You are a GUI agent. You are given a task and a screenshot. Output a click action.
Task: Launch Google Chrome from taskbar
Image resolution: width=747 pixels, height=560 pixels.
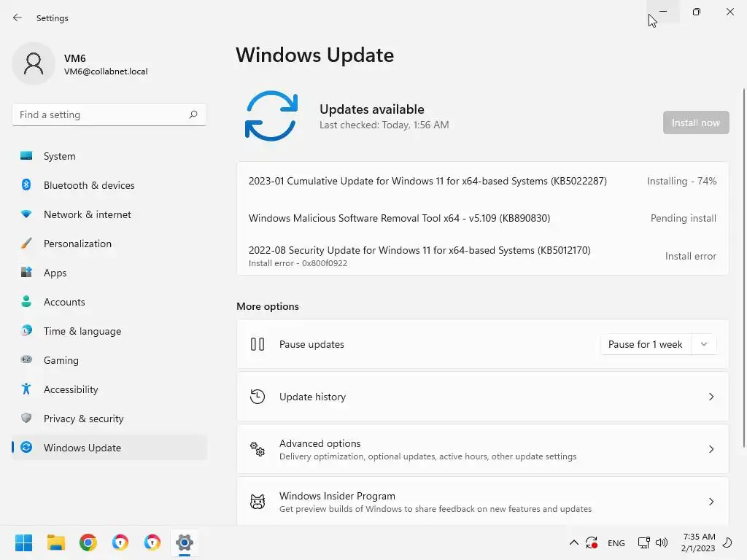coord(88,542)
